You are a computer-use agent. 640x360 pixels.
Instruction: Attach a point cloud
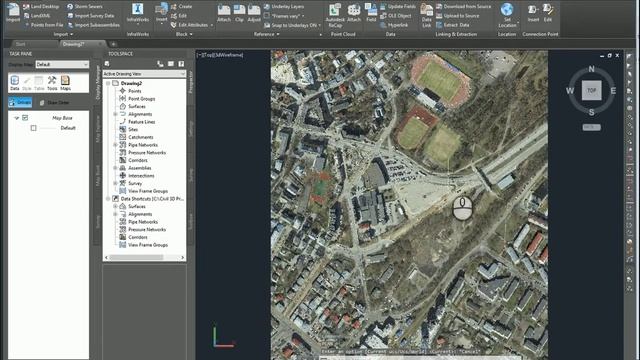354,12
